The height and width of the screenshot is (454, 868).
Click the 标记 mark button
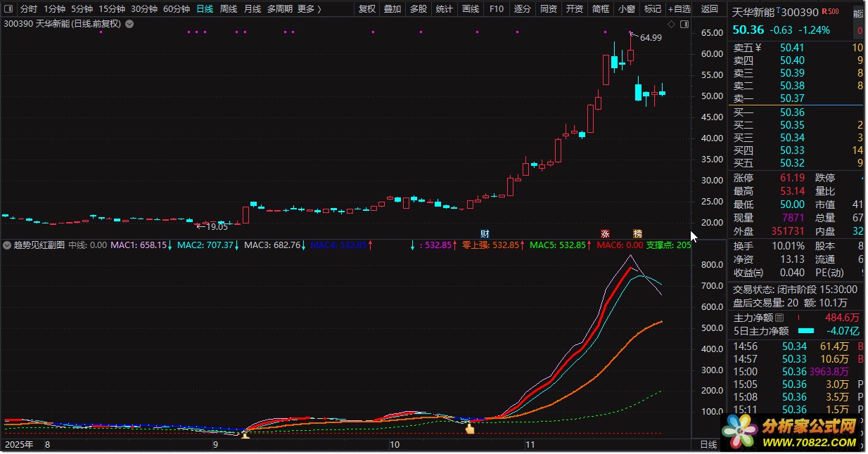pyautogui.click(x=653, y=9)
